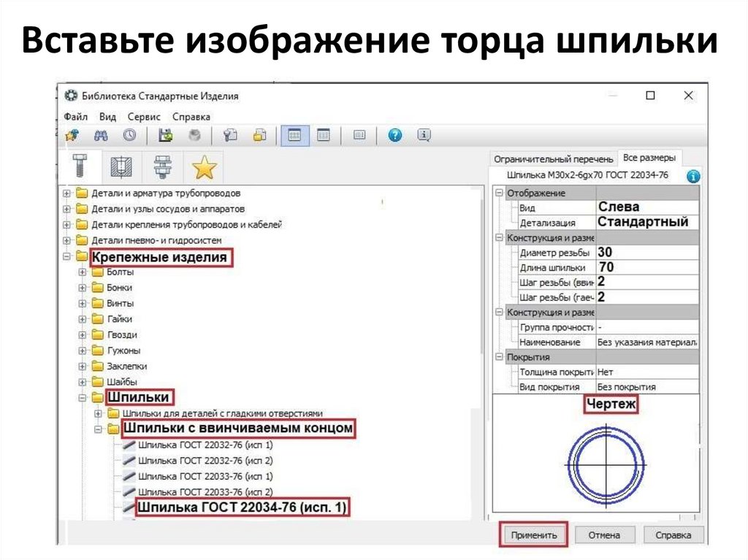The image size is (748, 560).
Task: Open the history clock icon
Action: tap(129, 135)
